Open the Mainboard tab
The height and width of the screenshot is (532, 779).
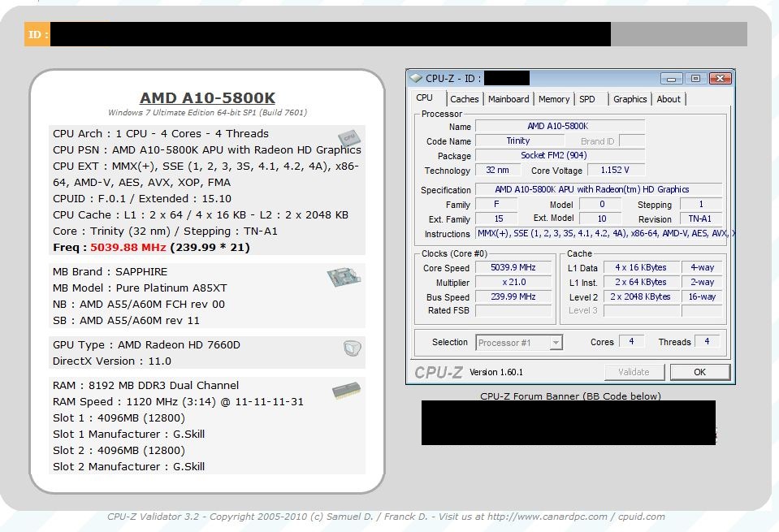pyautogui.click(x=509, y=99)
